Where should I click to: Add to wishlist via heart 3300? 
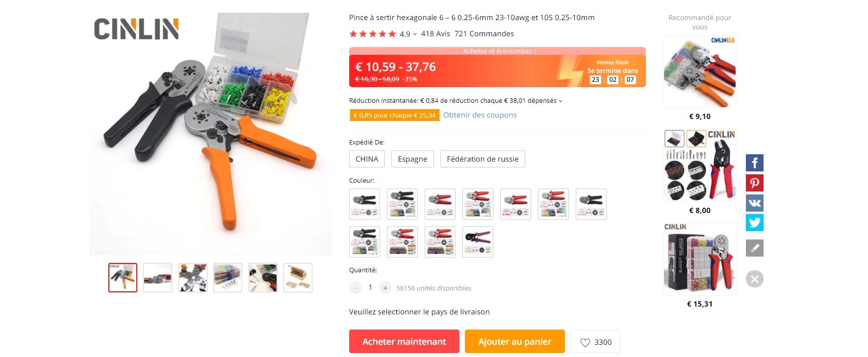click(595, 342)
